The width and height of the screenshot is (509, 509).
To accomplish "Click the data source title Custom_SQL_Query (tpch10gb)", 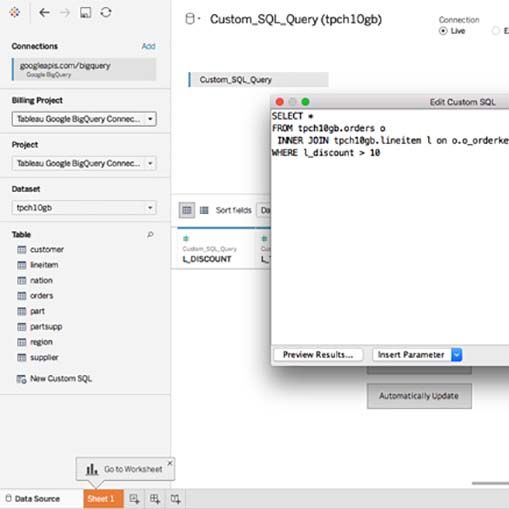I will [296, 19].
